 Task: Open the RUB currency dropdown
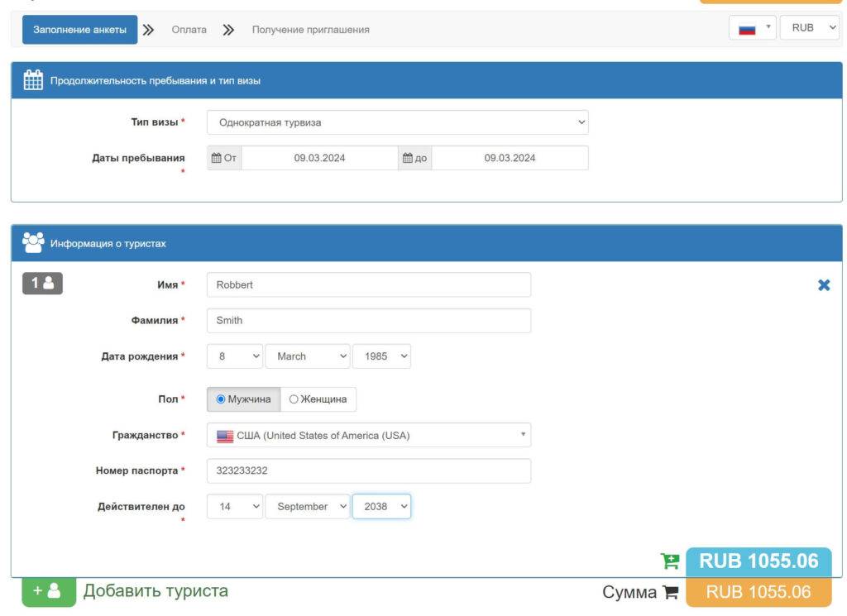coord(809,28)
